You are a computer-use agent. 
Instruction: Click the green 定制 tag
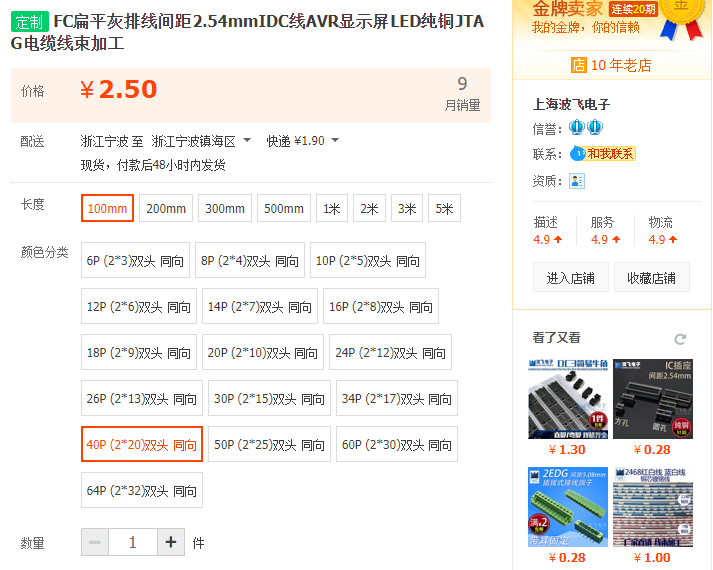pyautogui.click(x=30, y=22)
